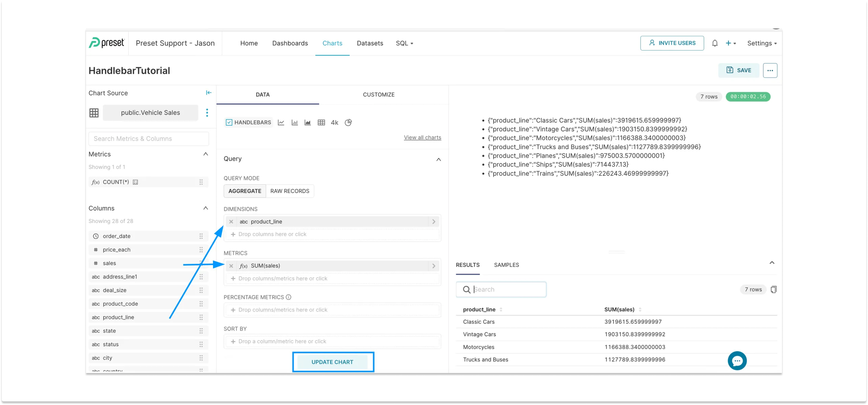Collapse the Metrics section

click(x=206, y=154)
